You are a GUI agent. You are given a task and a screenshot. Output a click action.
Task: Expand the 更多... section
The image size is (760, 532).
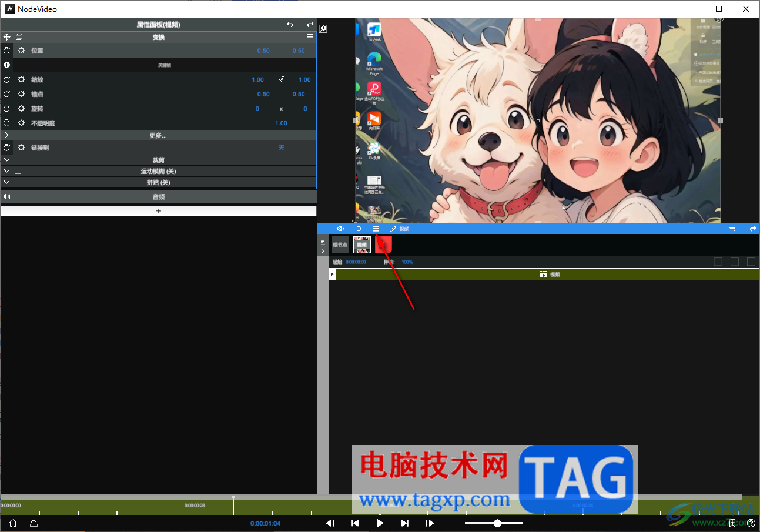click(158, 135)
